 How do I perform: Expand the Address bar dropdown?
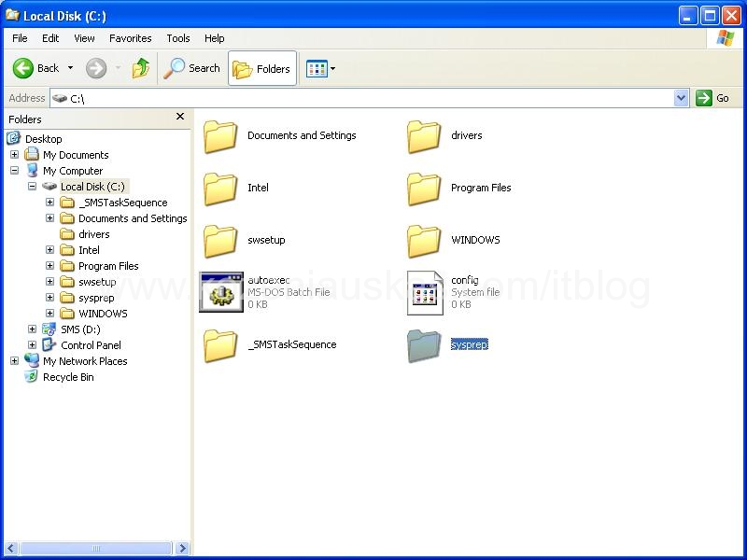click(x=682, y=98)
